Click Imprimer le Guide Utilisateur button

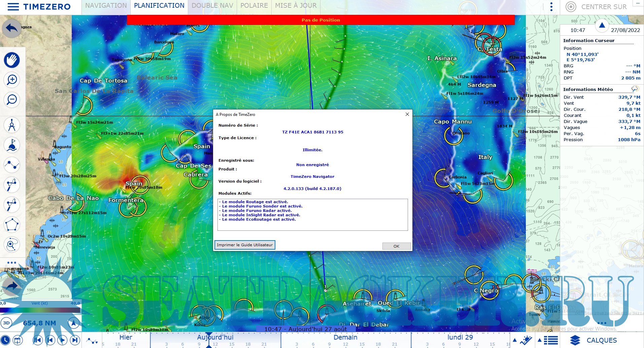(245, 245)
